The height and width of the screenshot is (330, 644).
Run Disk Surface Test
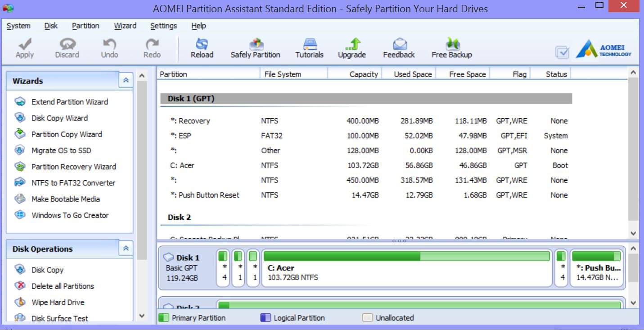(x=60, y=318)
